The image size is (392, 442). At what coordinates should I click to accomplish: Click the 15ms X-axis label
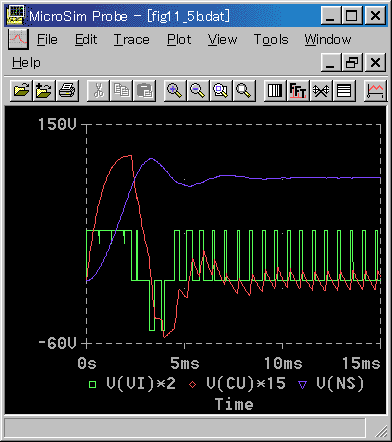click(361, 363)
